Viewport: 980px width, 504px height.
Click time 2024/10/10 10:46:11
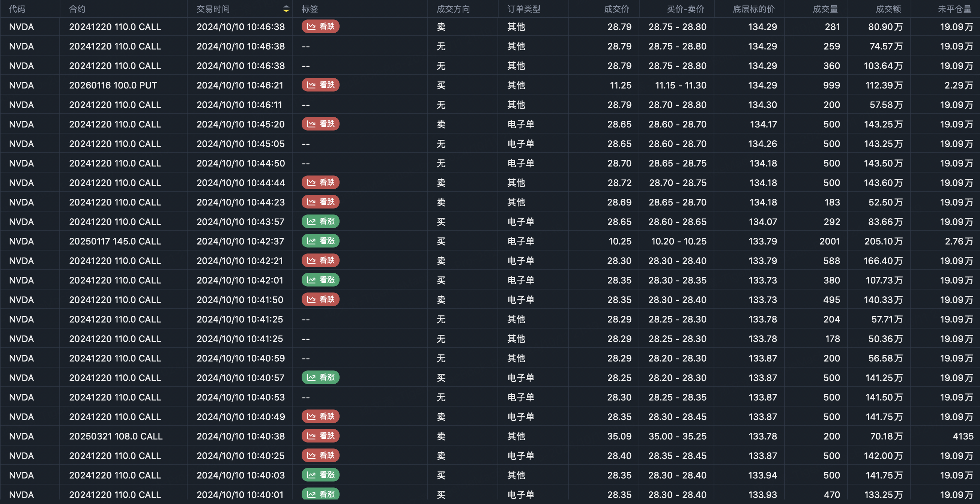coord(239,105)
